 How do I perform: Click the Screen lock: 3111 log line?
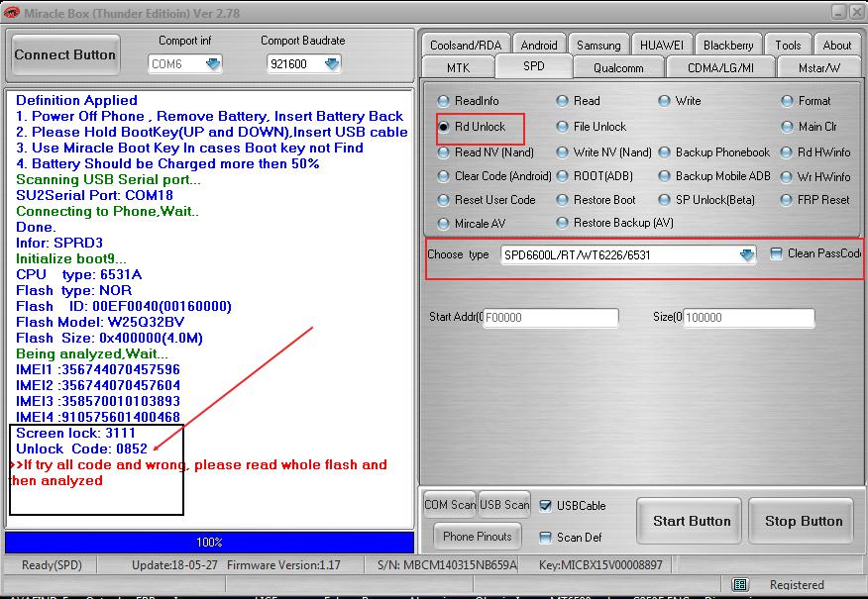click(75, 433)
